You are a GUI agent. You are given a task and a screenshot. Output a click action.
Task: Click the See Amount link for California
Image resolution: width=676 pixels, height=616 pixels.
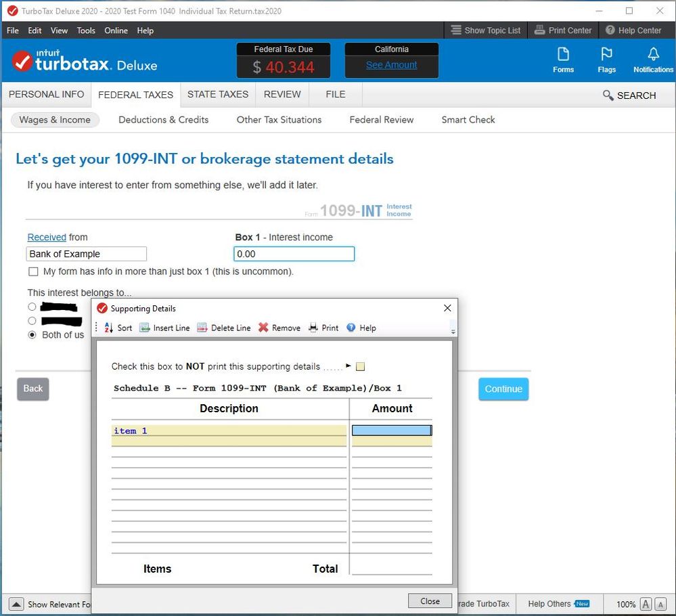[392, 65]
